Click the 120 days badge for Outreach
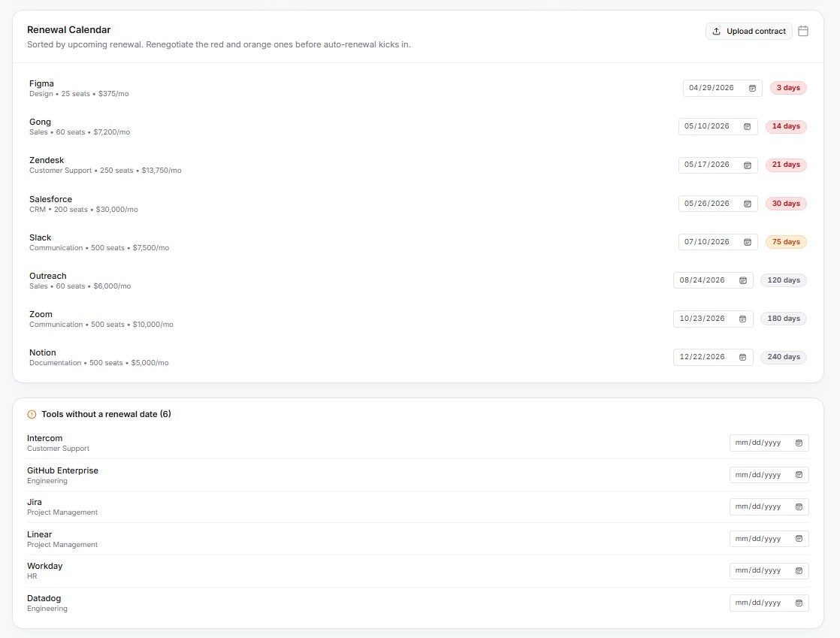840x638 pixels. (784, 280)
